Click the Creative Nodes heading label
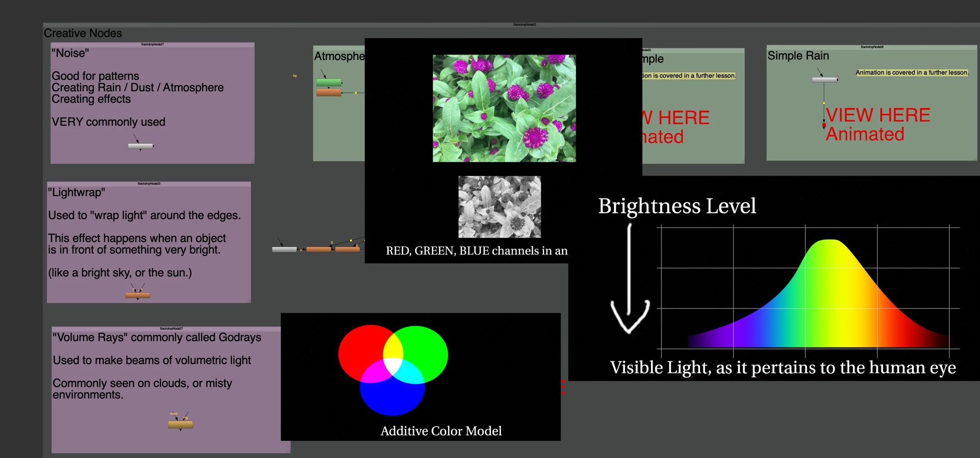 pos(82,33)
